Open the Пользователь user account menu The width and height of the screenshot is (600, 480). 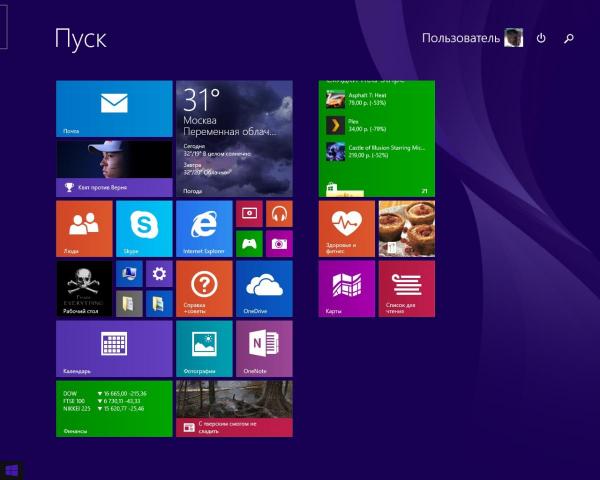472,38
